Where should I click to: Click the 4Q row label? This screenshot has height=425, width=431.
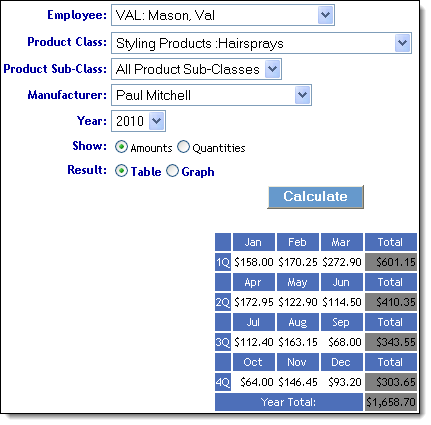223,382
